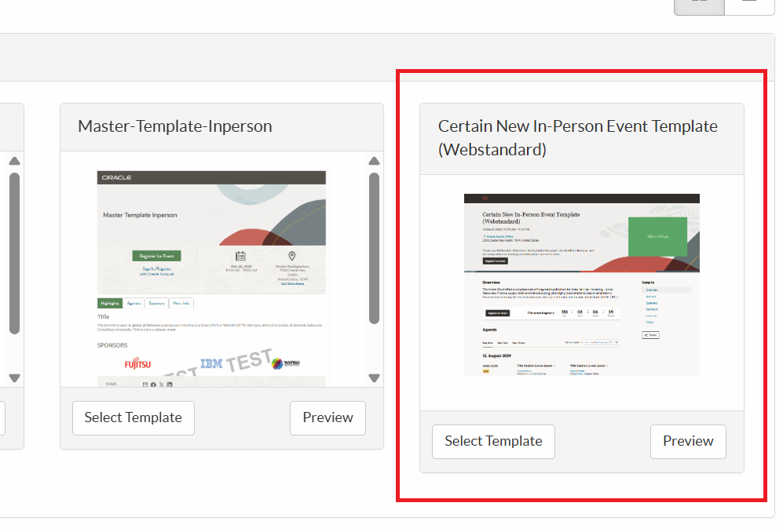Image resolution: width=783 pixels, height=532 pixels.
Task: Click the IBM sponsor logo in Master template preview
Action: pos(211,363)
